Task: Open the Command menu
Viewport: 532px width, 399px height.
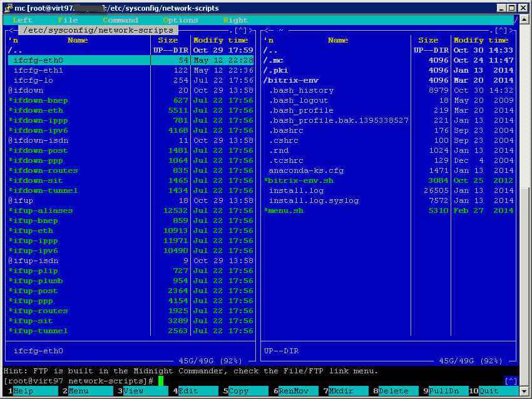Action: click(120, 20)
